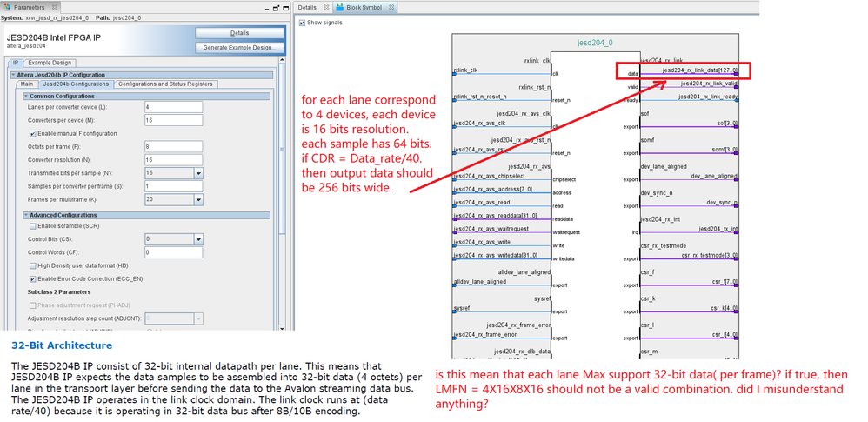This screenshot has height=422, width=868.
Task: Select the rxlink_clk input signal
Action: [465, 70]
